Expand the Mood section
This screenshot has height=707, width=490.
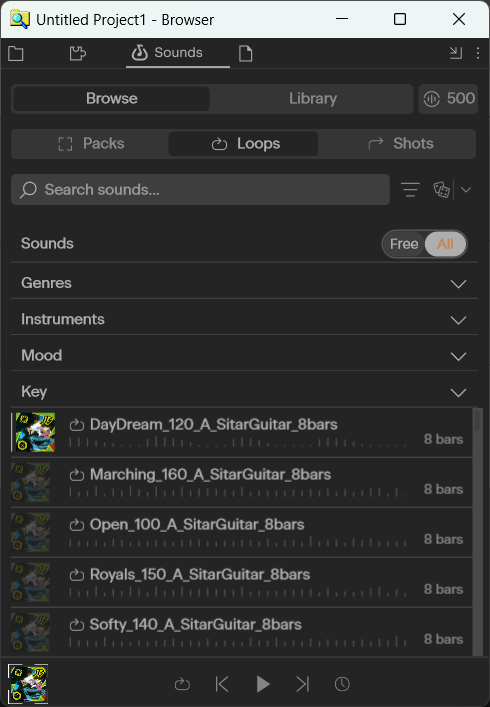(244, 355)
